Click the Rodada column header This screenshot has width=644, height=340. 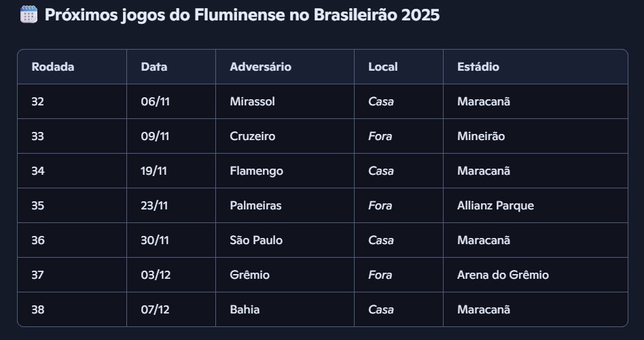coord(53,67)
